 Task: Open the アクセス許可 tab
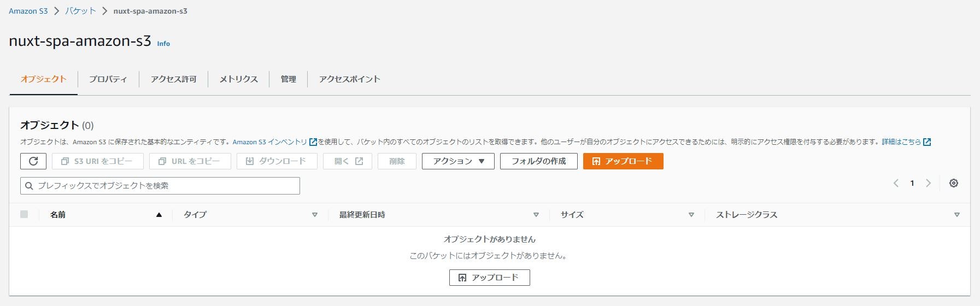click(x=173, y=79)
